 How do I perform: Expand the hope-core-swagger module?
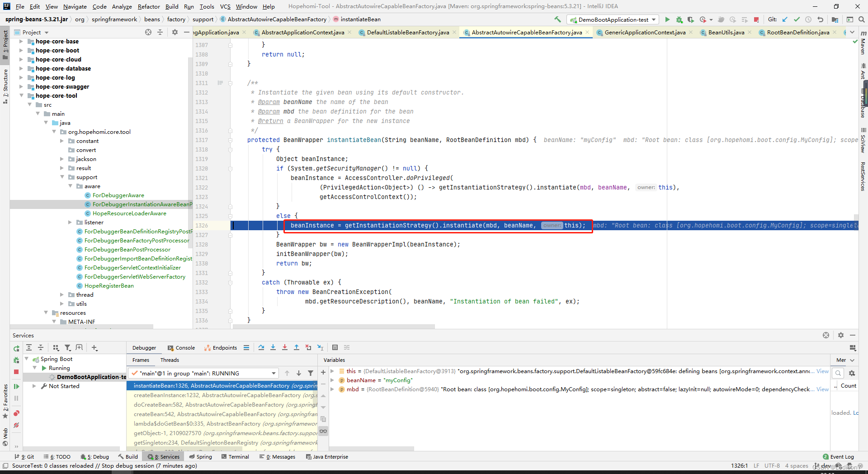(x=21, y=86)
